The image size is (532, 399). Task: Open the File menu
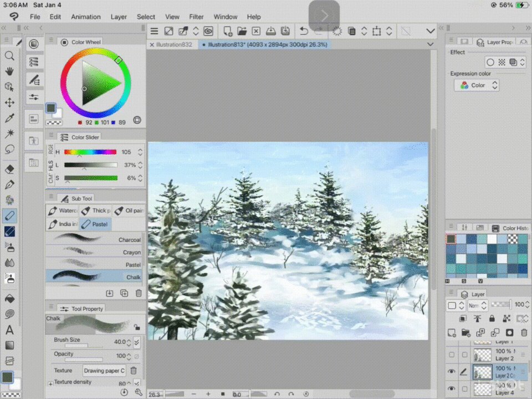click(x=35, y=17)
